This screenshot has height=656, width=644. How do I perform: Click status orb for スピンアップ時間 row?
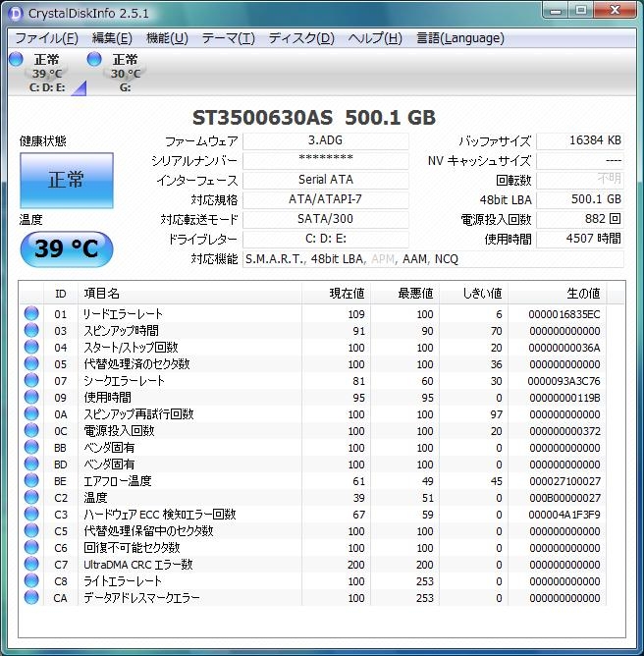click(x=31, y=331)
